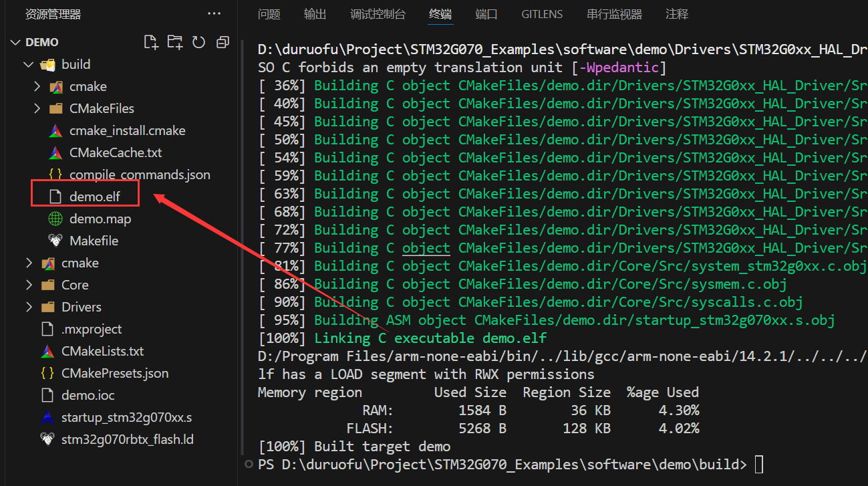This screenshot has width=868, height=486.
Task: Open the 串行监视器 tab
Action: pos(614,14)
